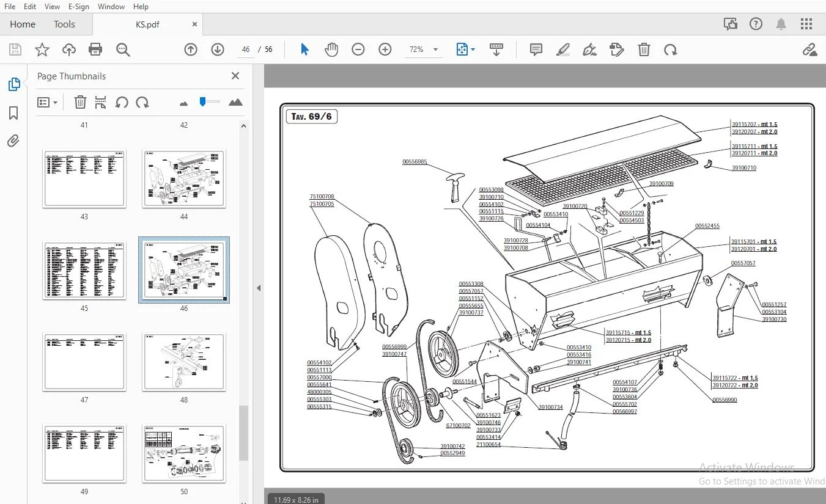Select the page 47 thumbnail

[x=84, y=362]
